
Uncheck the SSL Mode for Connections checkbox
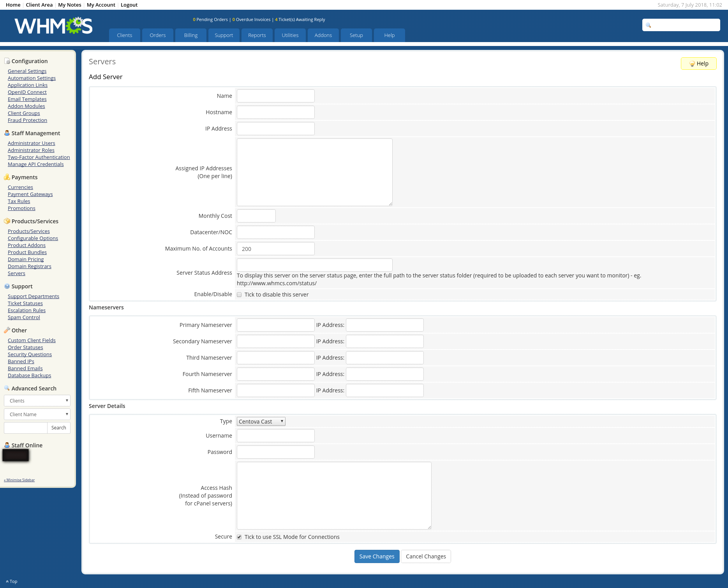[x=239, y=537]
